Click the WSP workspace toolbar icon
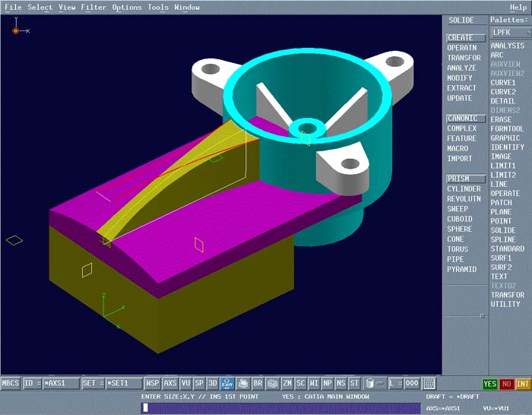This screenshot has height=415, width=532. [153, 384]
